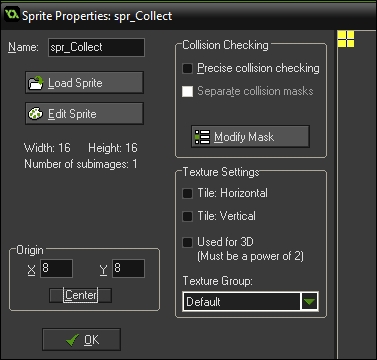Click the paint palette icon on Edit Sprite

pyautogui.click(x=36, y=114)
